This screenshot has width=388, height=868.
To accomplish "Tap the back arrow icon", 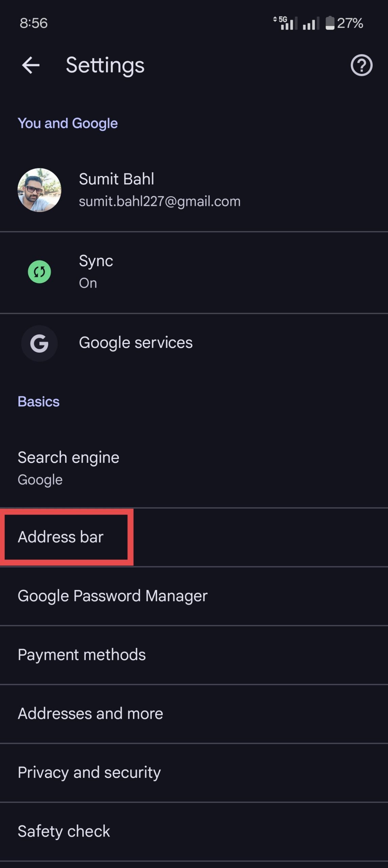I will [x=31, y=65].
